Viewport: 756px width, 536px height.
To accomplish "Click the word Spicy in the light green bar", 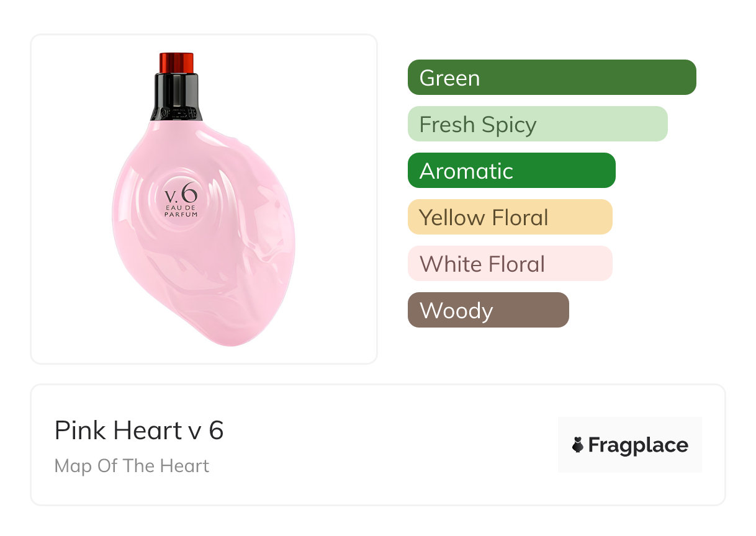I will 507,125.
